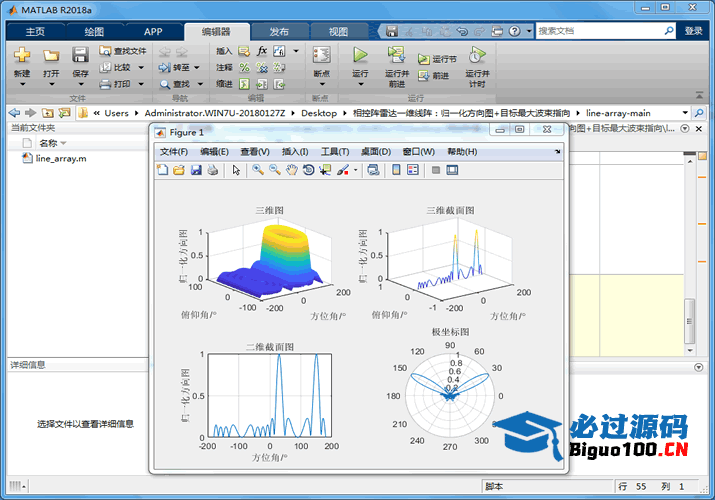Viewport: 715px width, 500px height.
Task: Toggle Rotate 3D tool in Figure 1
Action: pos(309,170)
